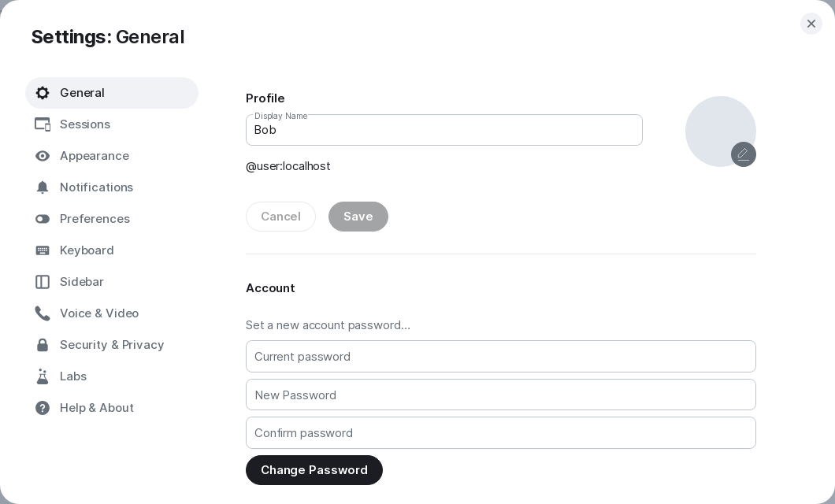Click the Notifications bell icon
Viewport: 835px width, 504px height.
(43, 187)
